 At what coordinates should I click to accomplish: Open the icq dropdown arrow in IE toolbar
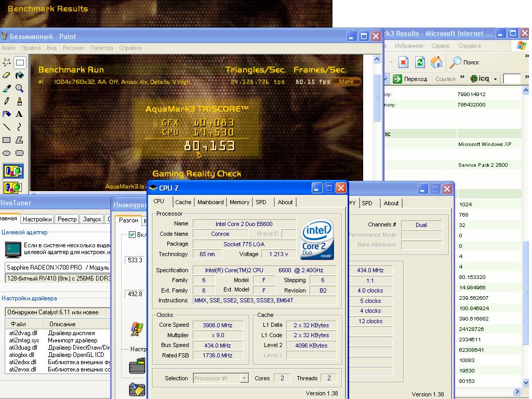click(x=495, y=79)
